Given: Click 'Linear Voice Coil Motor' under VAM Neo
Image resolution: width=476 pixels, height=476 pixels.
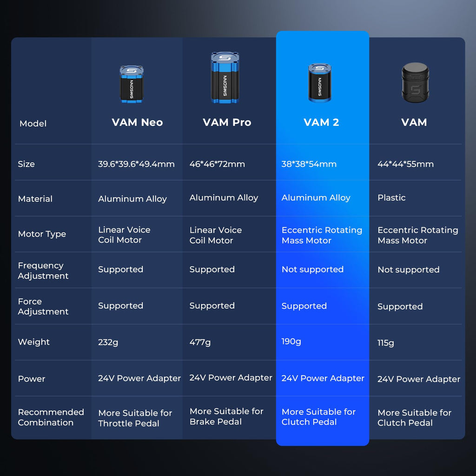Looking at the screenshot, I should click(x=124, y=235).
